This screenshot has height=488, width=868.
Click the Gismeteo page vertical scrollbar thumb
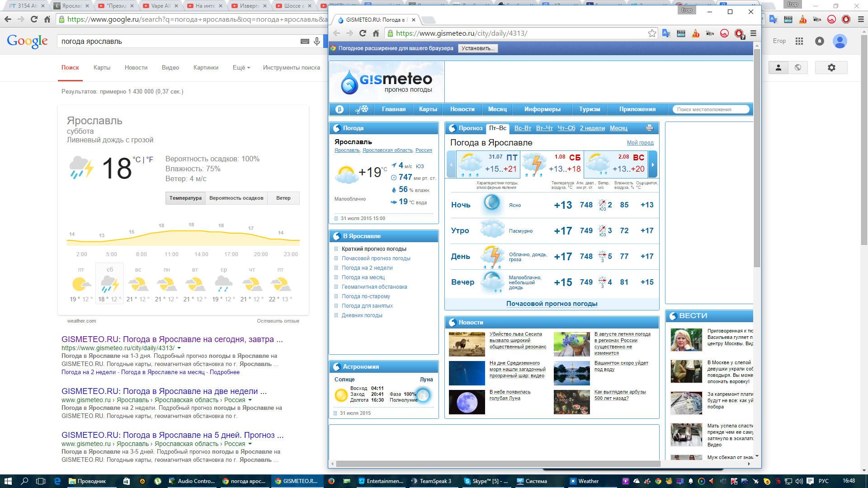pos(757,158)
